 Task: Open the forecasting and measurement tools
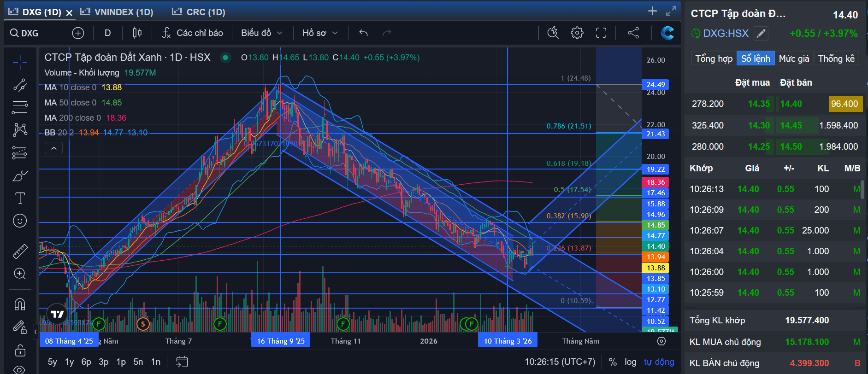(20, 152)
